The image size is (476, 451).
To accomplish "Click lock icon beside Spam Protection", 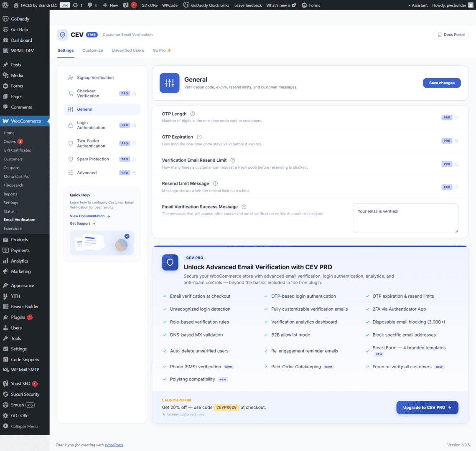I will [x=134, y=159].
